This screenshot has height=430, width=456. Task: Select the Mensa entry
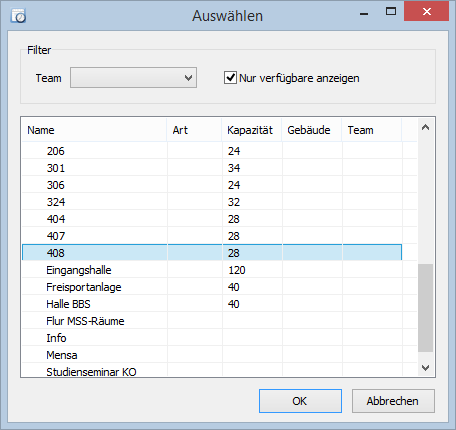pos(212,355)
